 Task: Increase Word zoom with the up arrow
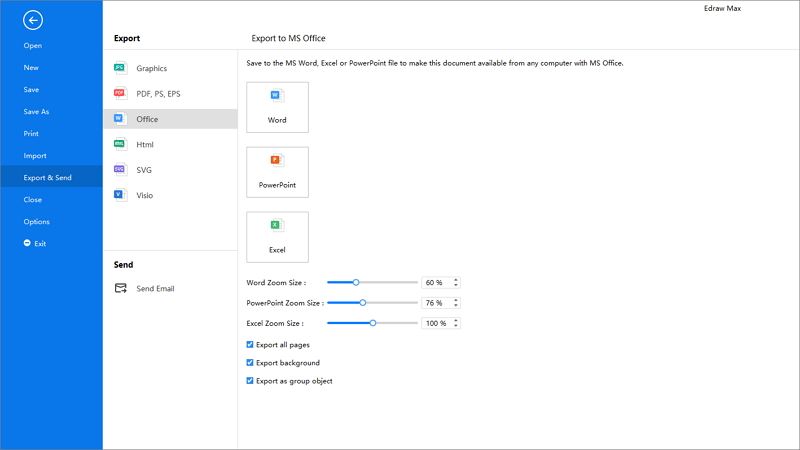pos(456,280)
